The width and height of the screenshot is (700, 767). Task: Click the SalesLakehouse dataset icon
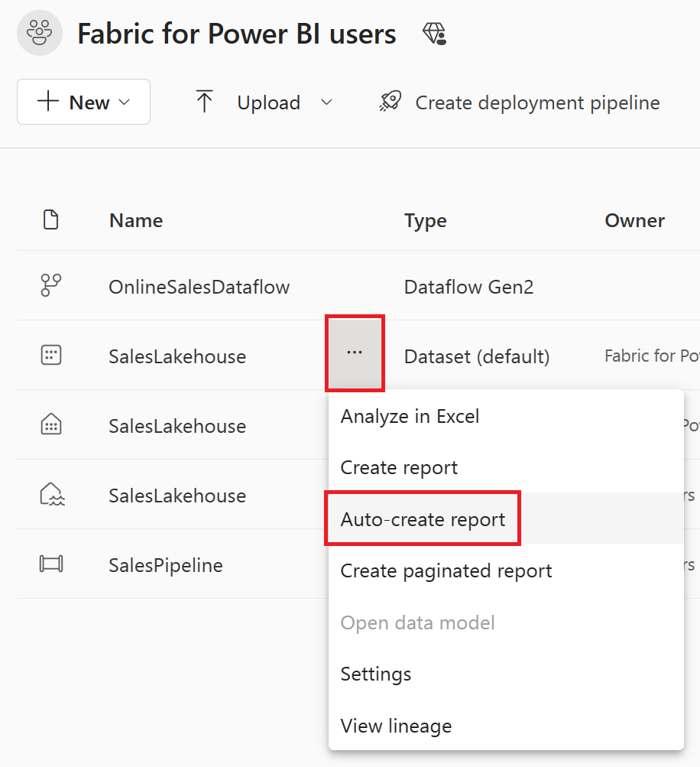(x=51, y=355)
